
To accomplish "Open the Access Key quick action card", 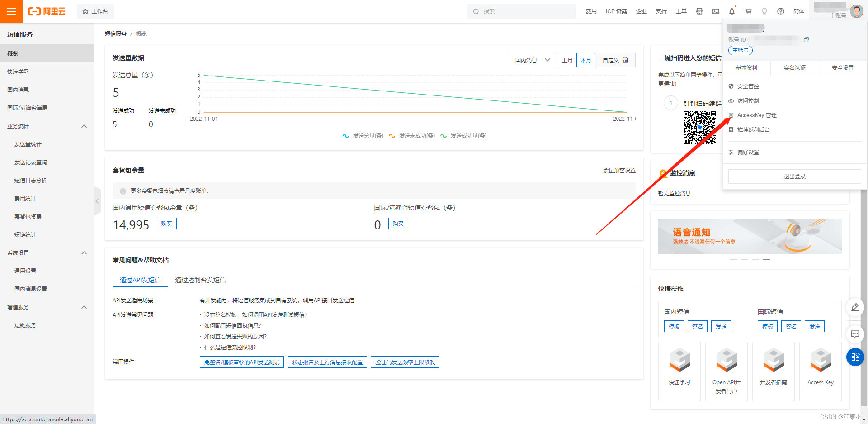I will [821, 372].
